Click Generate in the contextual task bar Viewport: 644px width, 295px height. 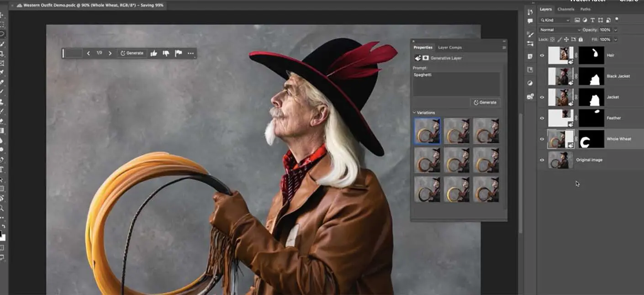132,53
